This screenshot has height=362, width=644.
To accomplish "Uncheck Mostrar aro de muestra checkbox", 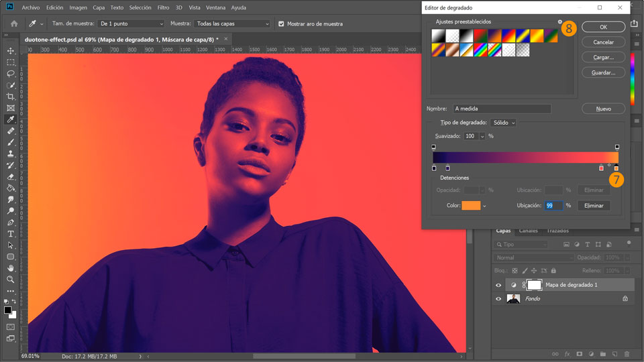I will pos(282,23).
